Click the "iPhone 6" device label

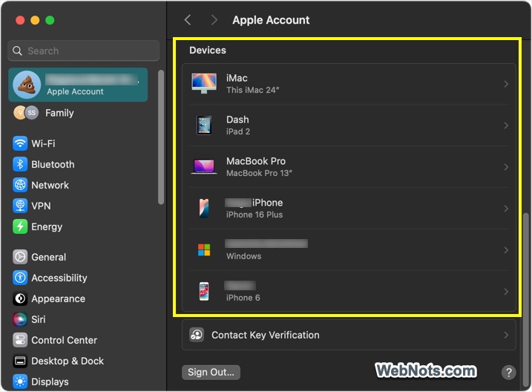point(243,298)
